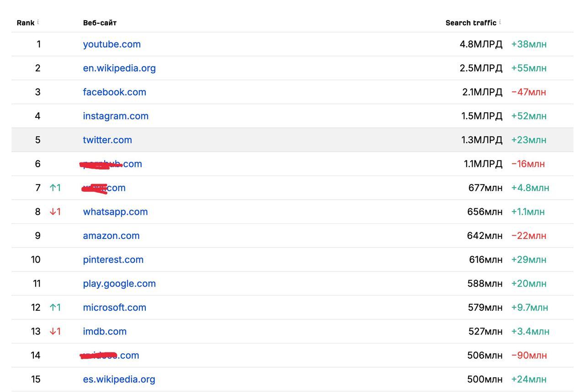The height and width of the screenshot is (392, 585).
Task: Click rank number 1
Action: point(38,44)
